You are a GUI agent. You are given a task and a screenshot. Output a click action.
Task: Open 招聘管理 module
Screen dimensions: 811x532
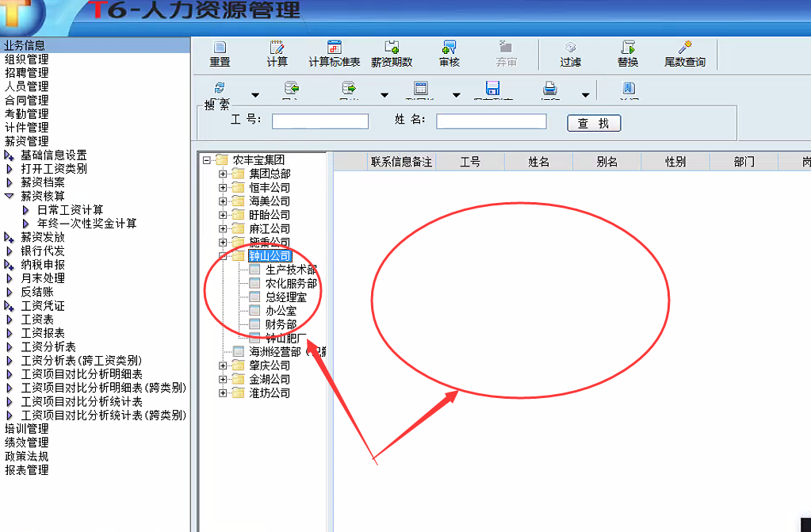(26, 73)
